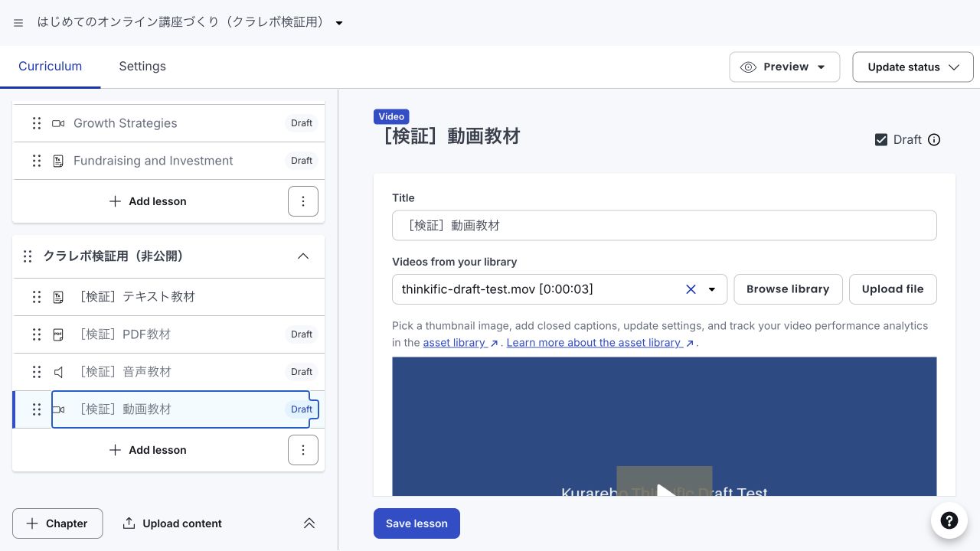Viewport: 980px width, 551px height.
Task: Open the hamburger navigation menu
Action: click(18, 23)
